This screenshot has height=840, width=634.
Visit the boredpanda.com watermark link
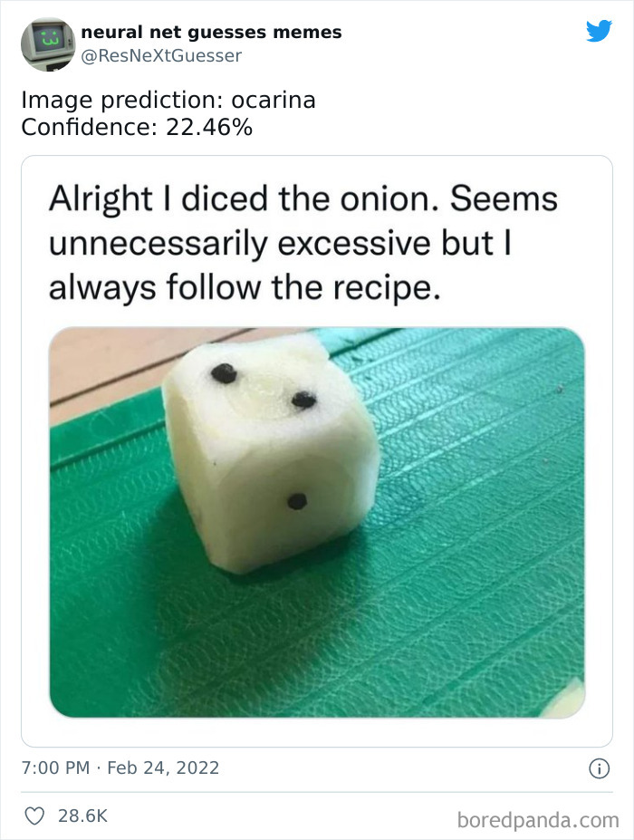pyautogui.click(x=537, y=820)
